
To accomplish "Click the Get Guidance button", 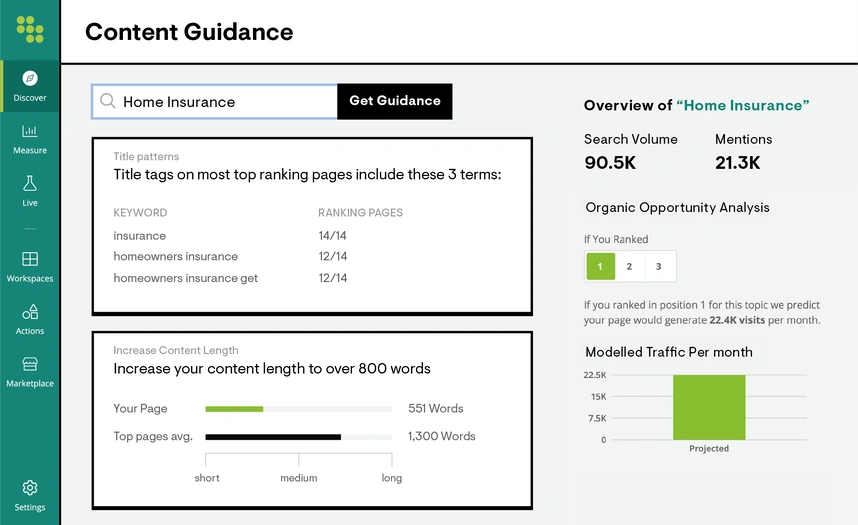I will [395, 101].
